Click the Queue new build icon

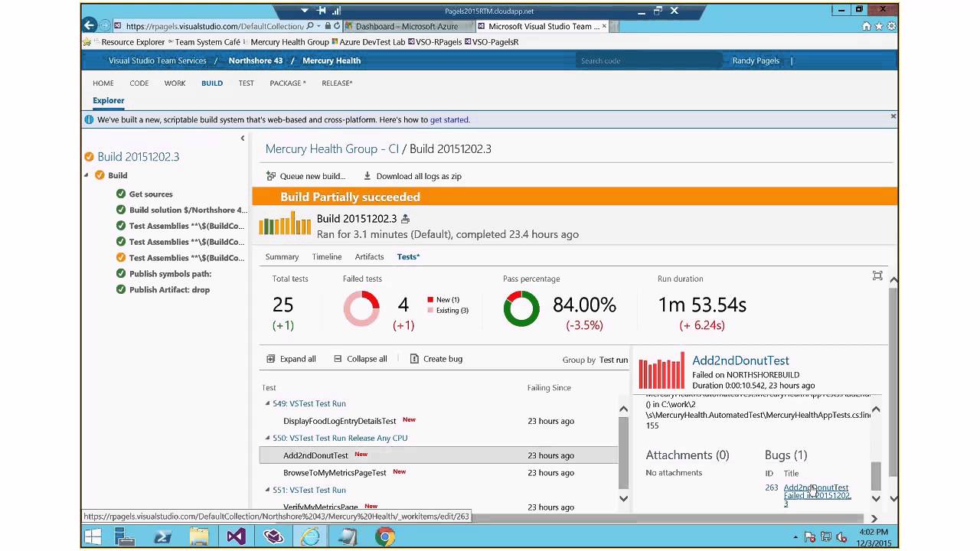(271, 176)
